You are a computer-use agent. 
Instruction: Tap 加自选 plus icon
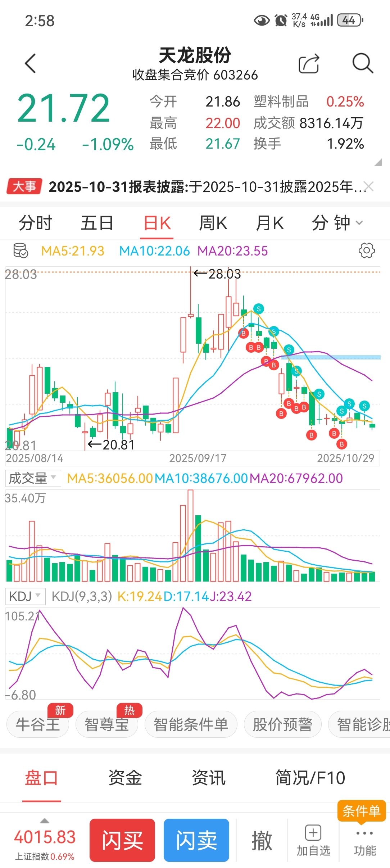[313, 833]
